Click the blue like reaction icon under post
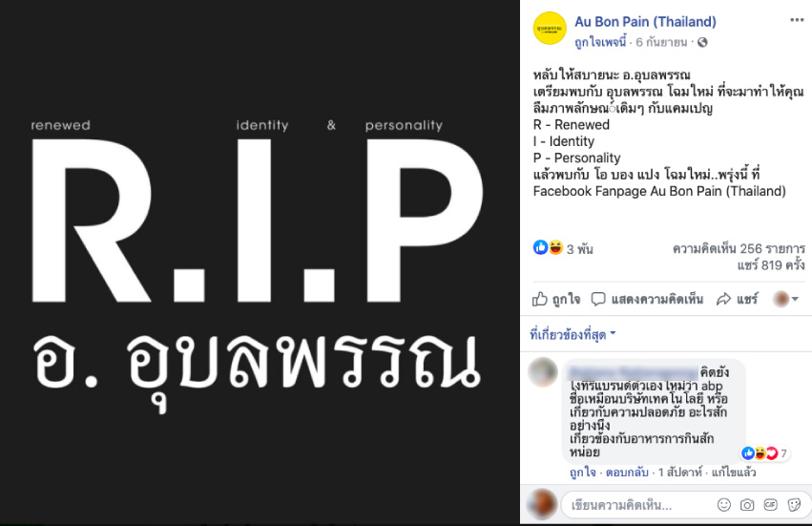 (x=540, y=247)
